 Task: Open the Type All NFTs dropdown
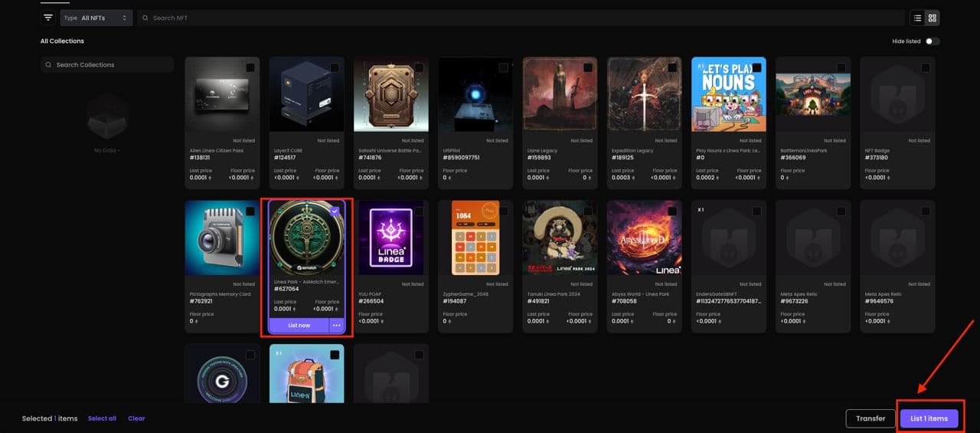pos(96,18)
